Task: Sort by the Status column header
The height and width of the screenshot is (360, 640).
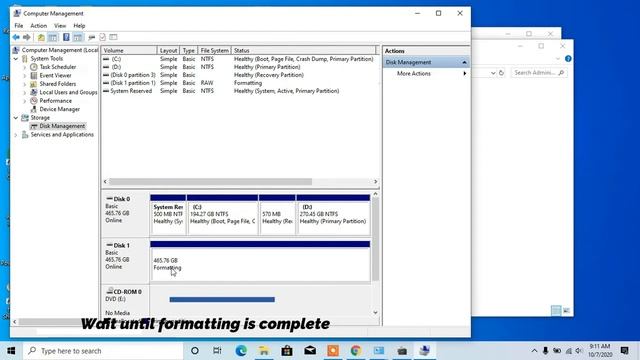Action: click(x=303, y=50)
